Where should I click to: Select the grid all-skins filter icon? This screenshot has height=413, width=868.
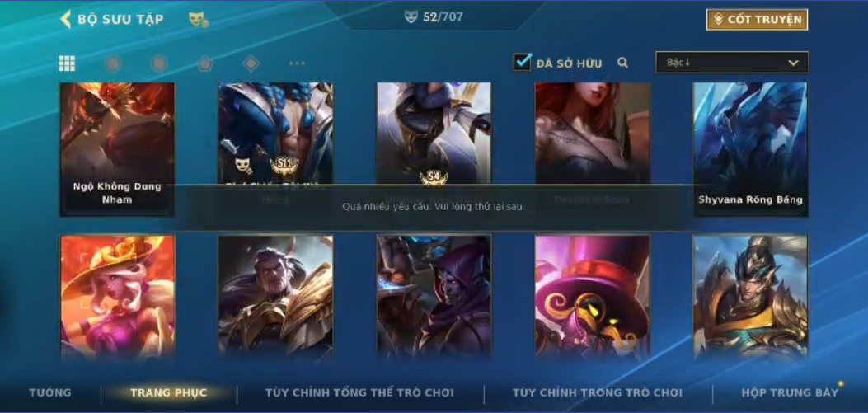point(67,63)
